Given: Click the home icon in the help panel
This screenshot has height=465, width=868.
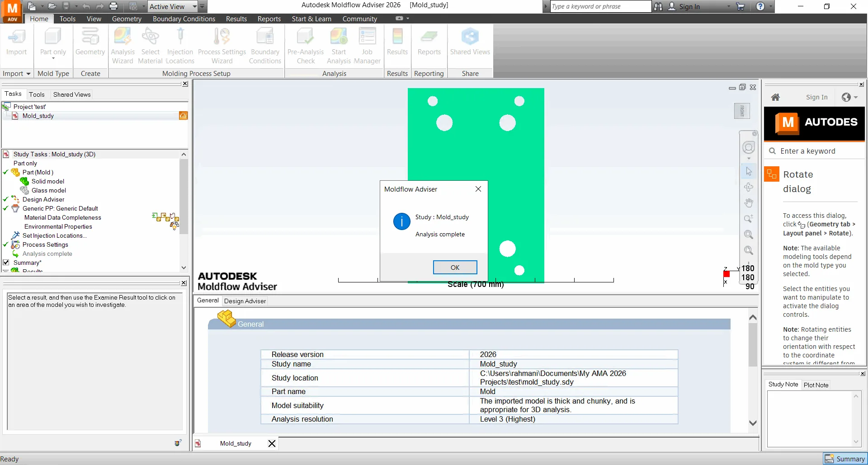Looking at the screenshot, I should pyautogui.click(x=775, y=97).
